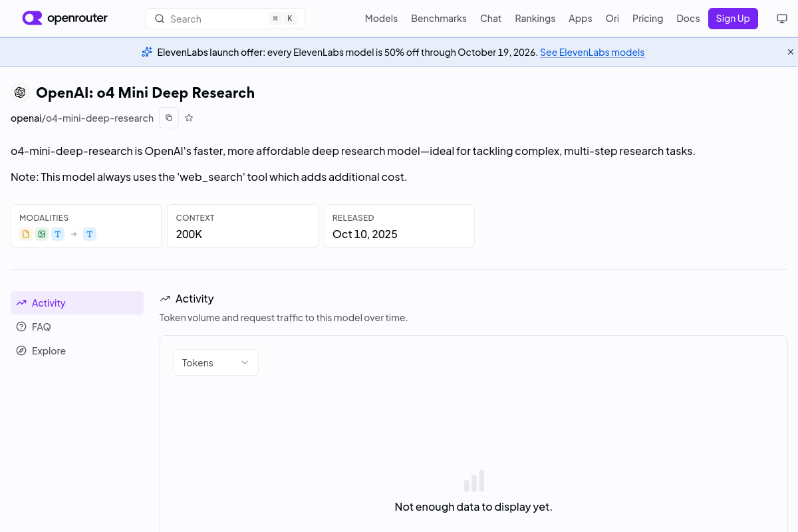Screen dimensions: 798x532
Task: Click the OpenAI: o4 Mini Deep Research title
Action: (145, 92)
